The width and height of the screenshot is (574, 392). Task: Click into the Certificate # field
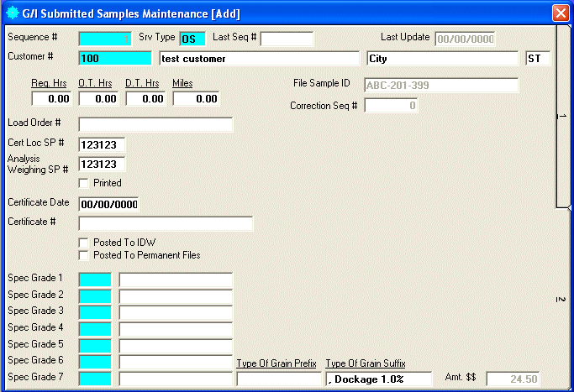tap(166, 223)
